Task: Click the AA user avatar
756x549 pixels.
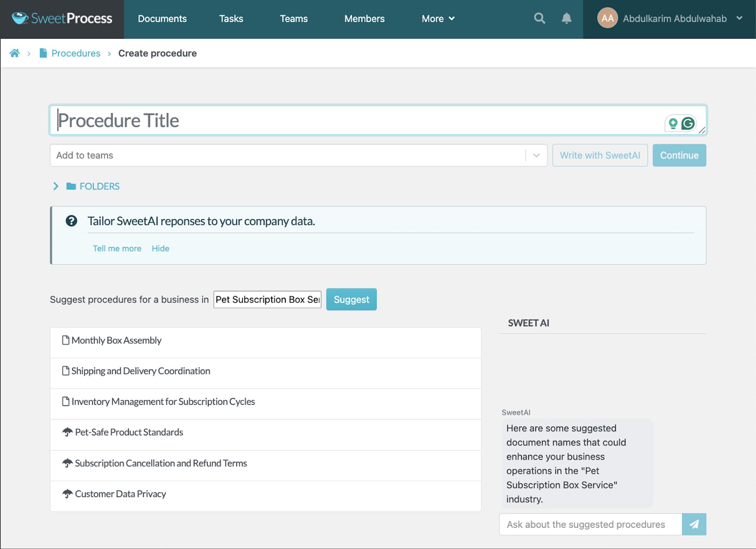Action: point(607,18)
